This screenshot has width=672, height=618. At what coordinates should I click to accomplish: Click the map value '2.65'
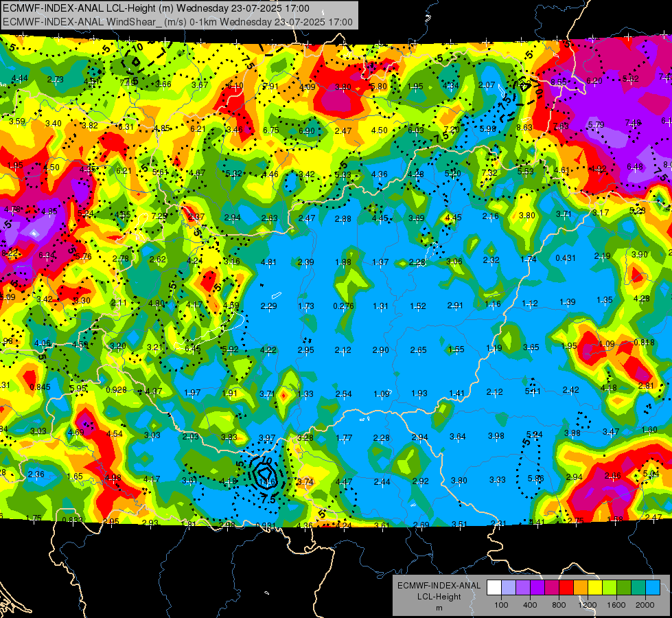coord(418,350)
